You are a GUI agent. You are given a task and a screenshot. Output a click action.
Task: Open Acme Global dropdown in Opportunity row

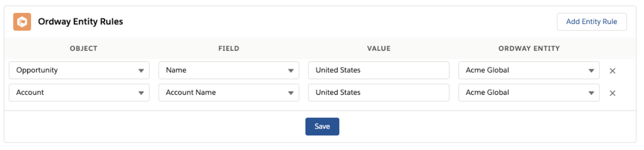click(529, 70)
